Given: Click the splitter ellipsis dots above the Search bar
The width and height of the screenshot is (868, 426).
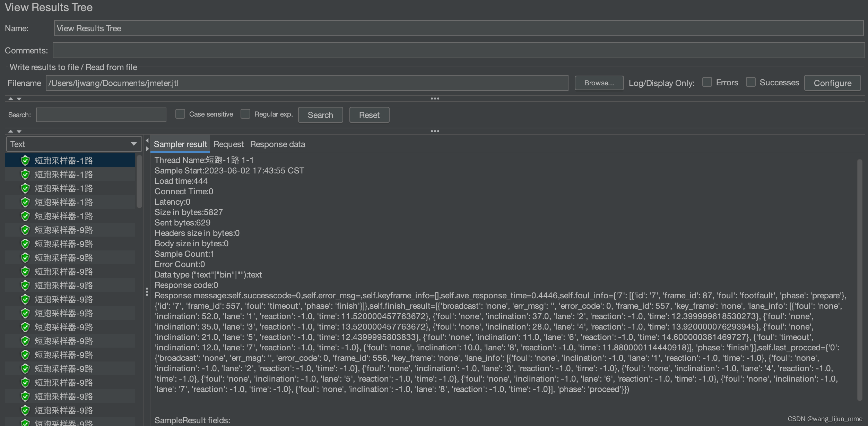Looking at the screenshot, I should coord(435,99).
